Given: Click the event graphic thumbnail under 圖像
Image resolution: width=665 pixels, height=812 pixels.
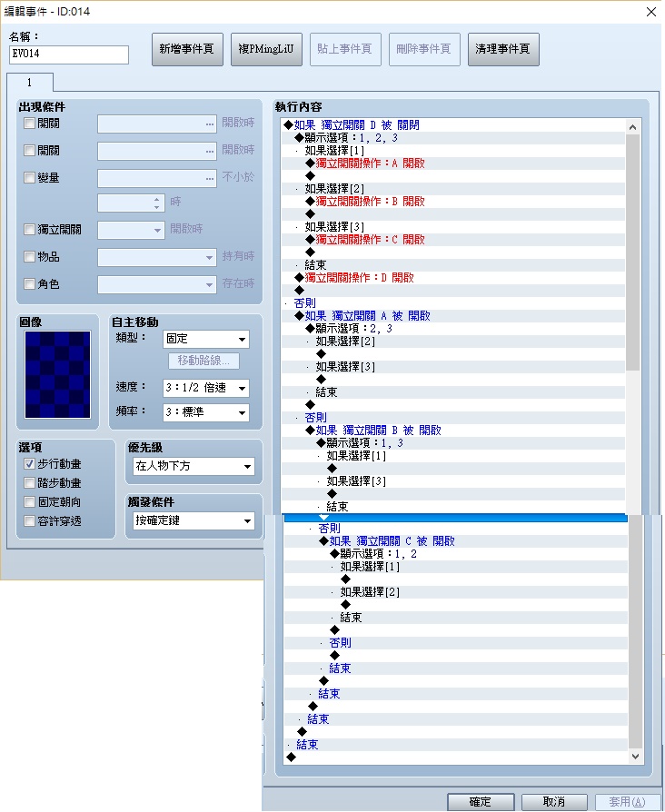Looking at the screenshot, I should pos(57,374).
